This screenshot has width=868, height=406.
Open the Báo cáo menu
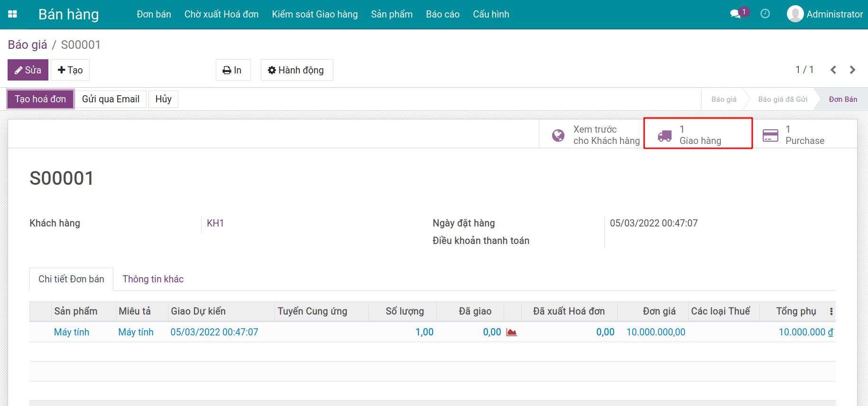[443, 14]
